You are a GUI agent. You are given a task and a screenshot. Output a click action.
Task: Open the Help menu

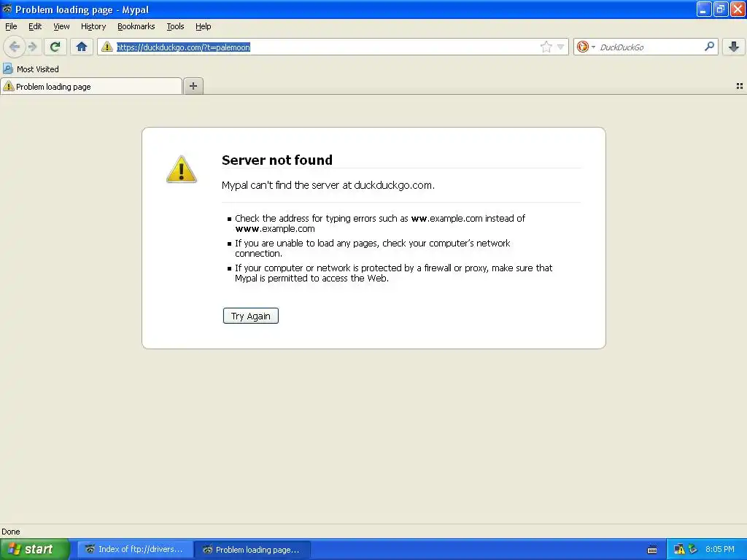click(204, 27)
